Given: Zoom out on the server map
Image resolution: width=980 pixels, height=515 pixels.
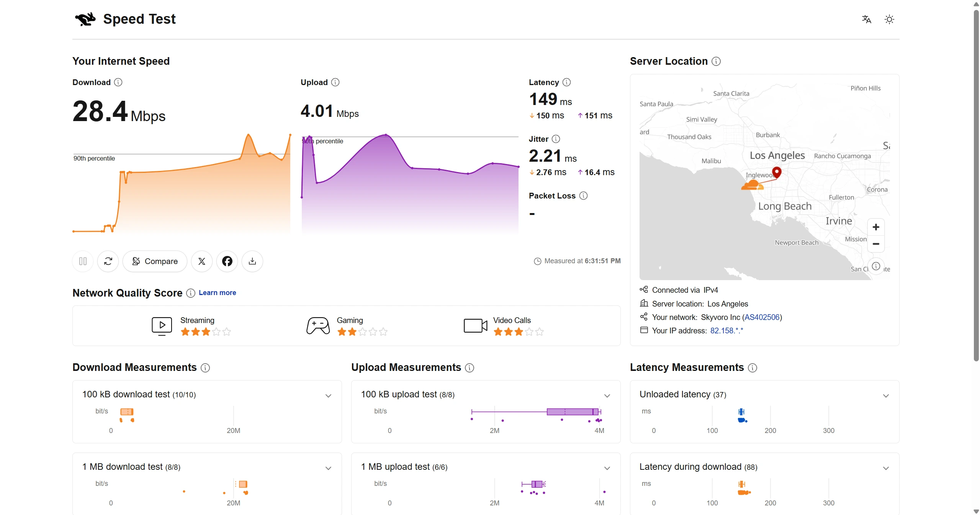Looking at the screenshot, I should (876, 244).
